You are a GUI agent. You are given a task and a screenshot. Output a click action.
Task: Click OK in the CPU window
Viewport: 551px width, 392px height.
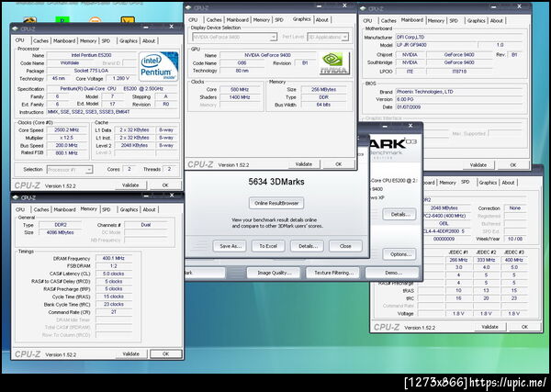(165, 185)
